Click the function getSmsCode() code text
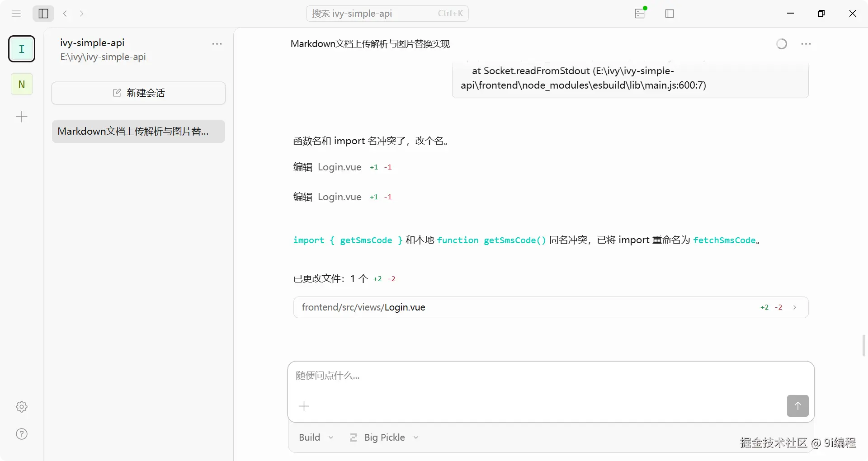Screen dimensions: 868x461 pyautogui.click(x=491, y=240)
